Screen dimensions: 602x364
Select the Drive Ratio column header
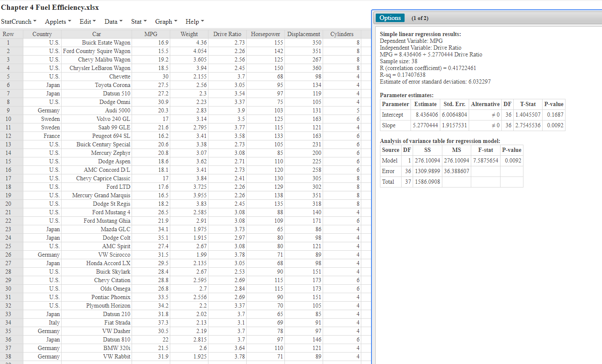(x=227, y=34)
